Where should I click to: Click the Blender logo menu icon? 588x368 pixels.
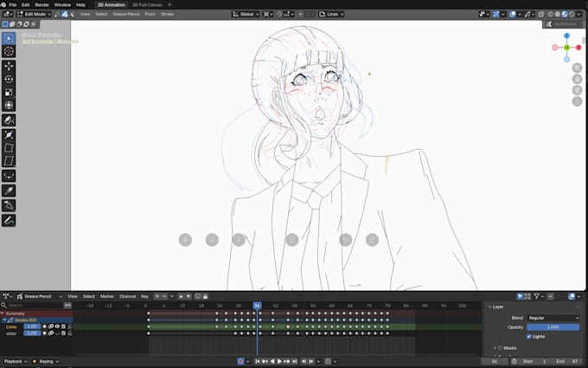pyautogui.click(x=3, y=5)
